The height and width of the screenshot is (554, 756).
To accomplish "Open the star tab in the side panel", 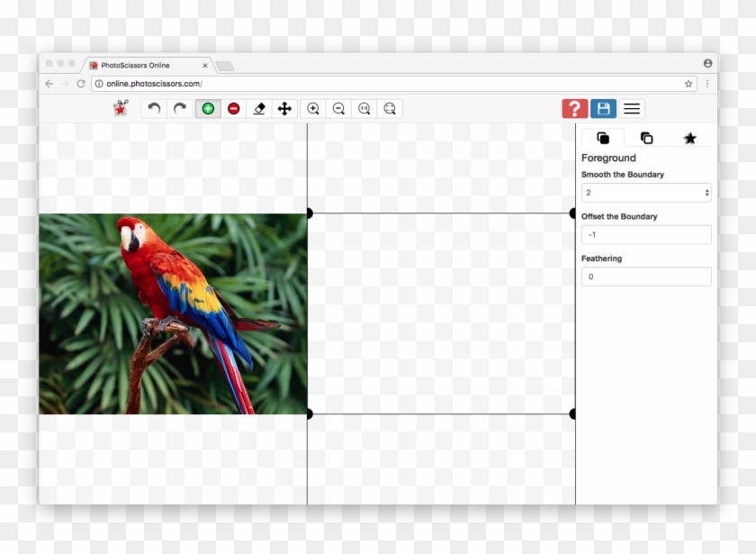I will pyautogui.click(x=689, y=137).
